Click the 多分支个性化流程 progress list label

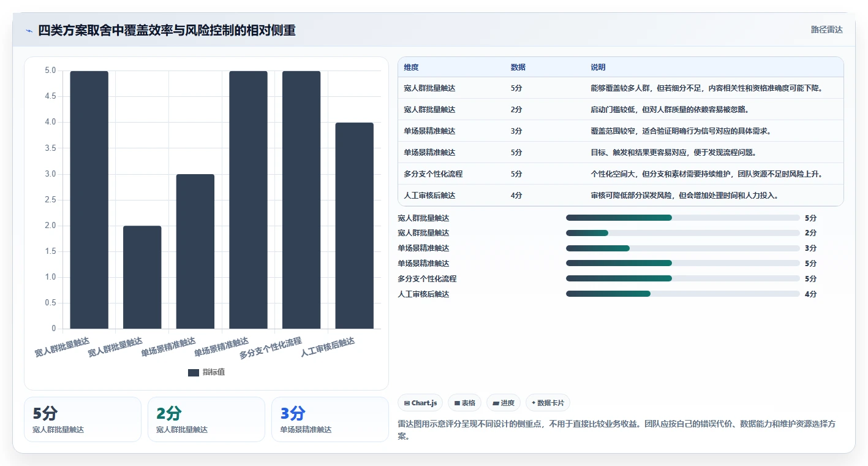427,279
